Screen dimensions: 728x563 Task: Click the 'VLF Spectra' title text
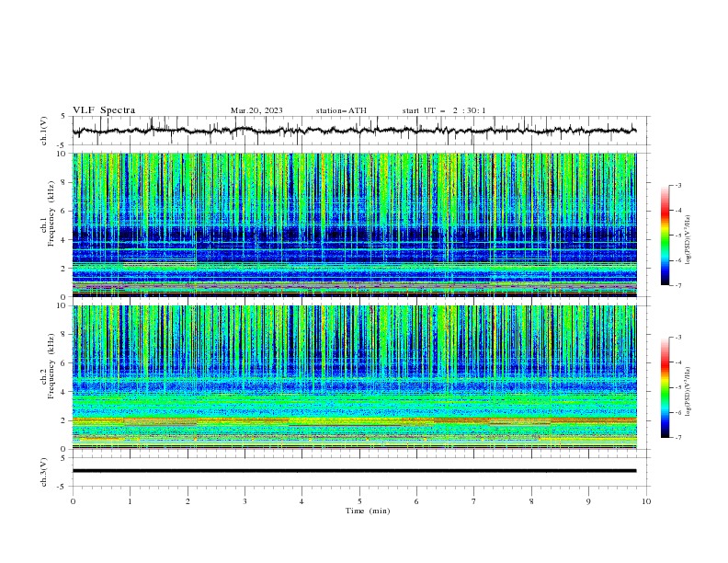pos(104,110)
